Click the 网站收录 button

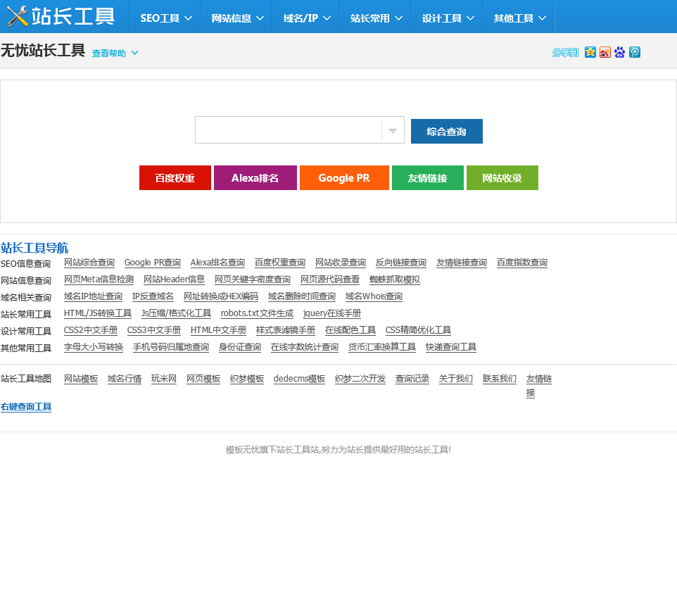[502, 178]
